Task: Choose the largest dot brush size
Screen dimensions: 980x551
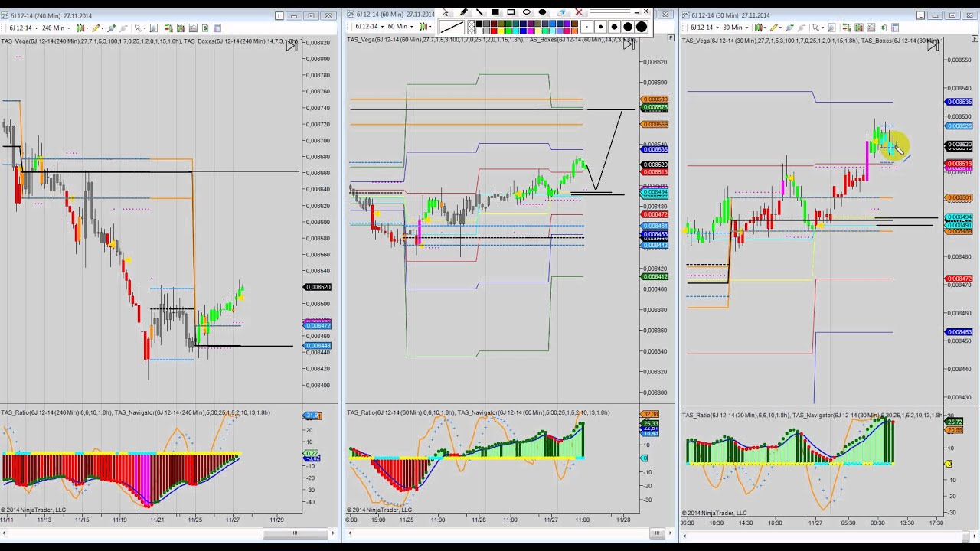Action: pyautogui.click(x=642, y=27)
